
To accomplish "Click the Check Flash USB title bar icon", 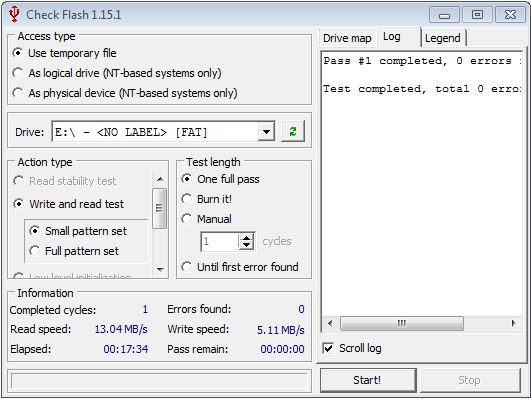I will (x=14, y=14).
